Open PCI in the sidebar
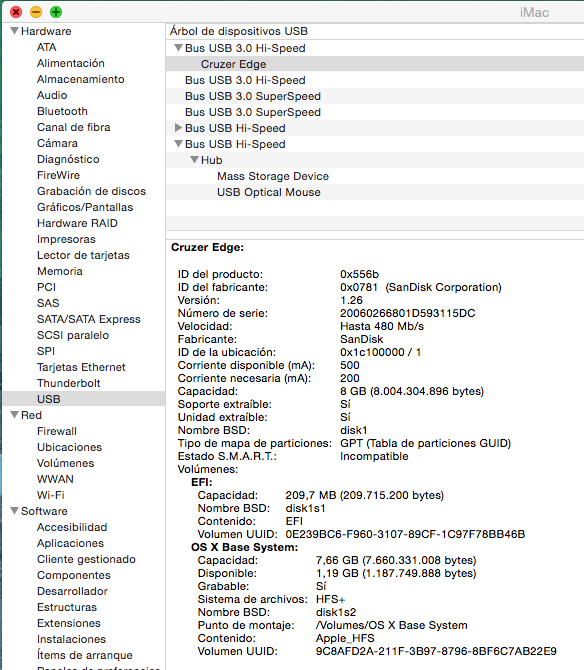This screenshot has width=584, height=670. [46, 287]
